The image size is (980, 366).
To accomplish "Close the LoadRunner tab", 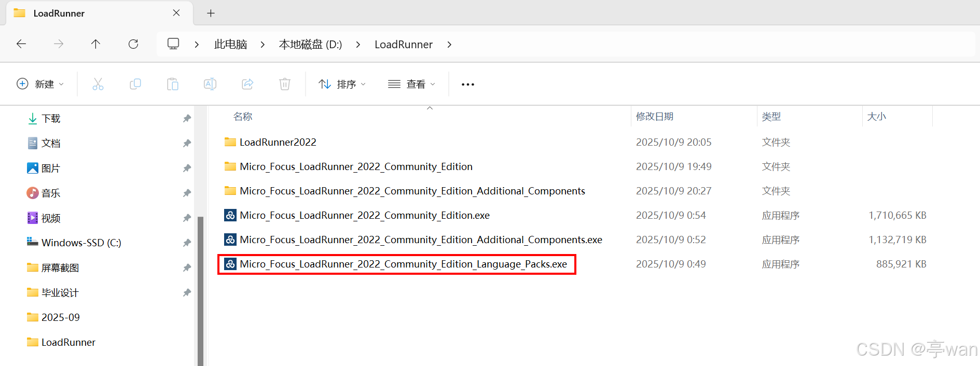I will 176,13.
